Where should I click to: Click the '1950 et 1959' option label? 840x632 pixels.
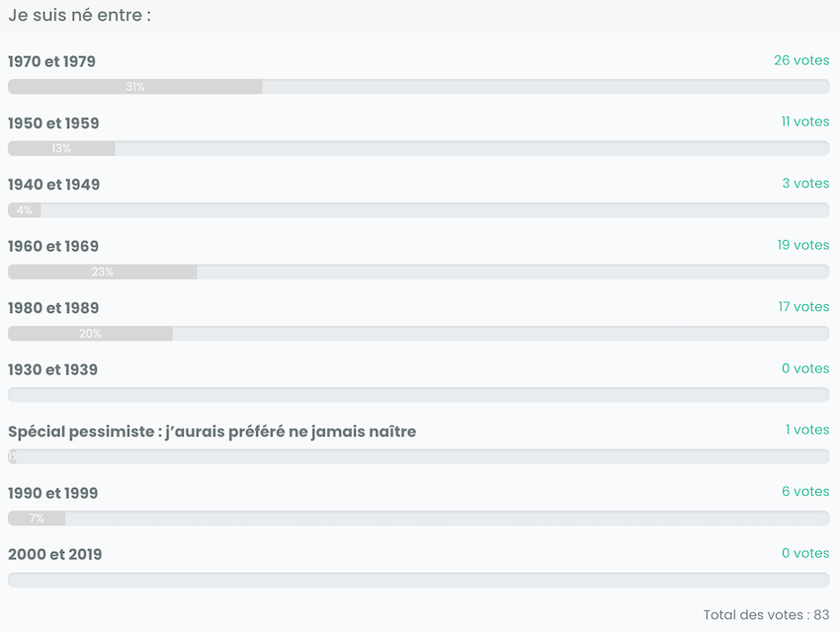click(53, 123)
